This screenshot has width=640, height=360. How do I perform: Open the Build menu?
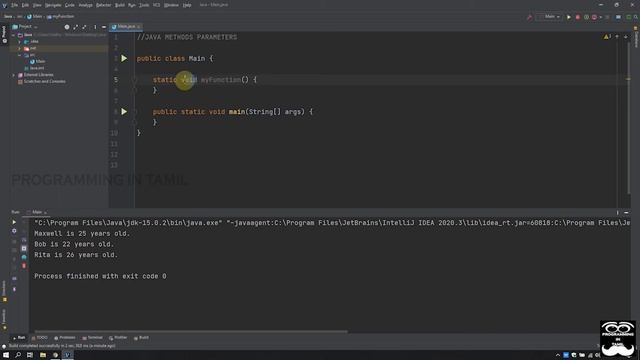coord(120,5)
